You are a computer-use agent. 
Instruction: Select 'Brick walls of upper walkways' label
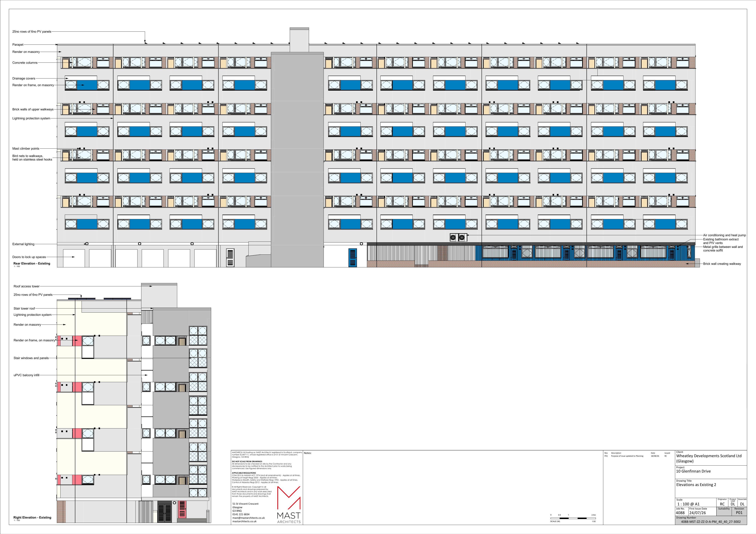click(33, 109)
